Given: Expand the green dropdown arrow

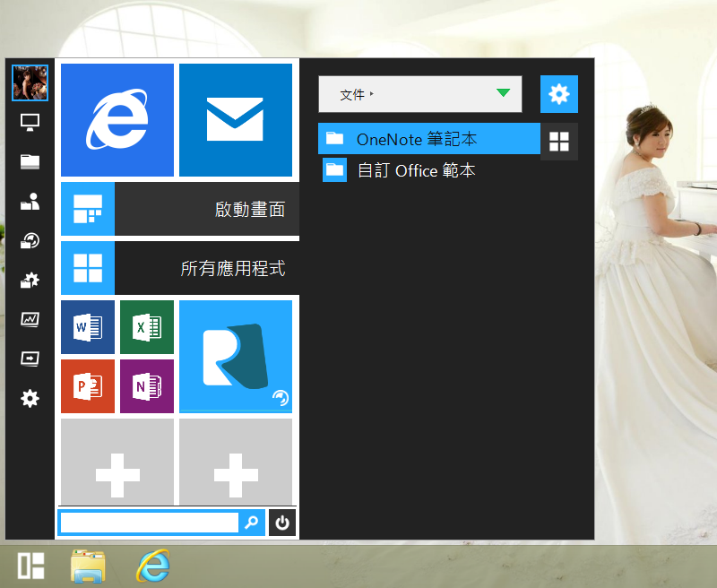Looking at the screenshot, I should pos(503,93).
